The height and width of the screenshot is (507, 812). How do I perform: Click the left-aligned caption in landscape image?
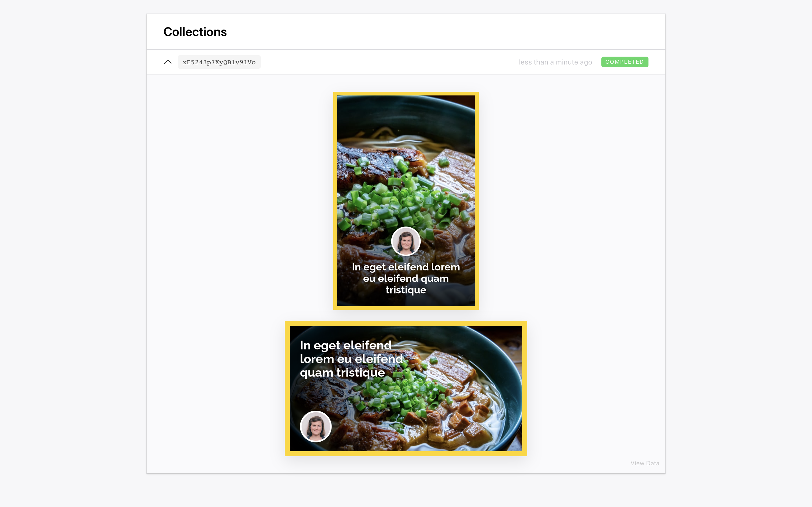click(351, 359)
